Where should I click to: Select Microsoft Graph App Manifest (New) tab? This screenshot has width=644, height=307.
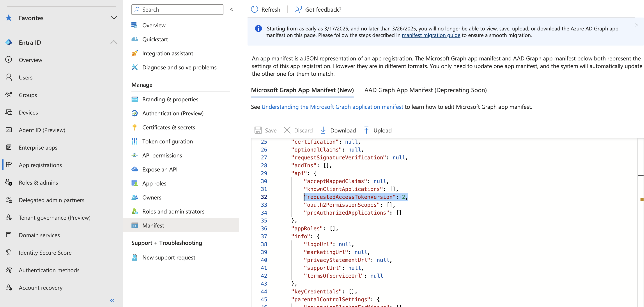click(x=303, y=90)
